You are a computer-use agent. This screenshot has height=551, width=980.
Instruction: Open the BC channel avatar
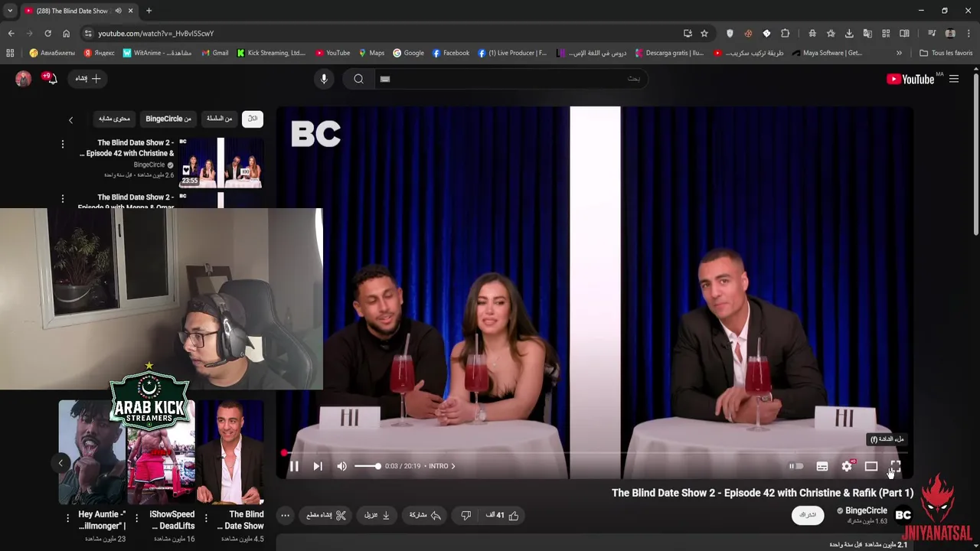click(903, 515)
